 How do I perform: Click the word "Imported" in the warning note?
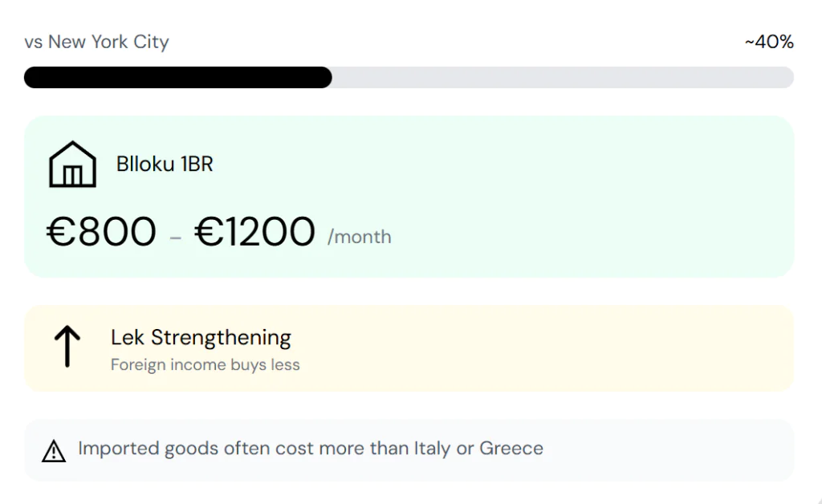click(x=118, y=448)
